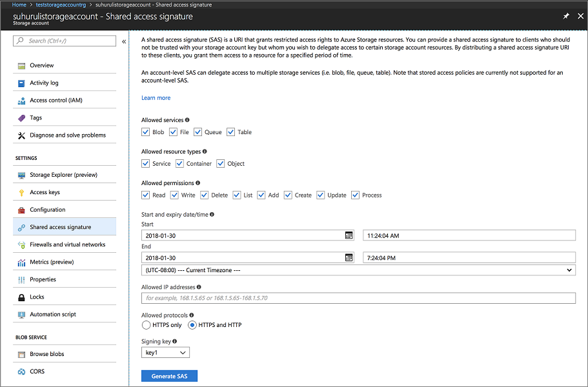Open CORS under Blob Service

(36, 371)
